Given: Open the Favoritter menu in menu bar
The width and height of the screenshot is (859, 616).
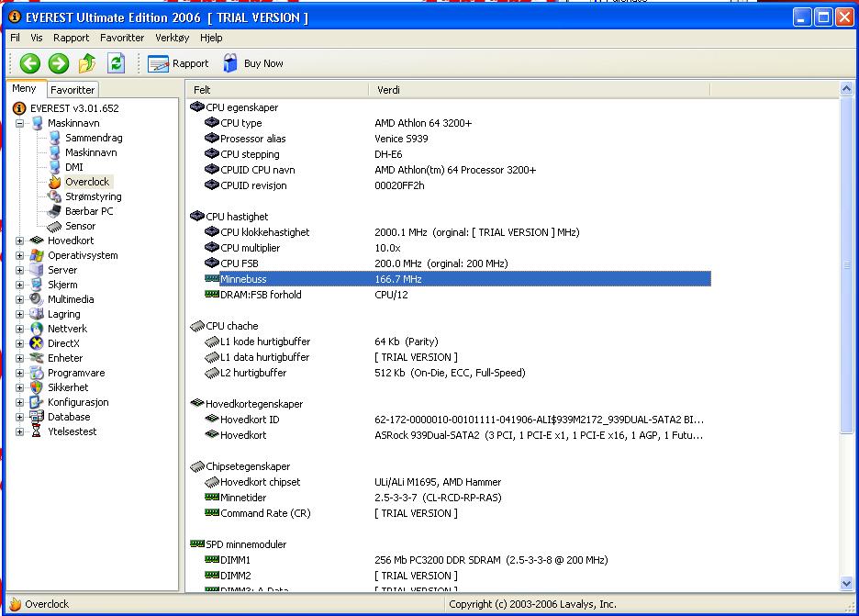Looking at the screenshot, I should point(122,38).
